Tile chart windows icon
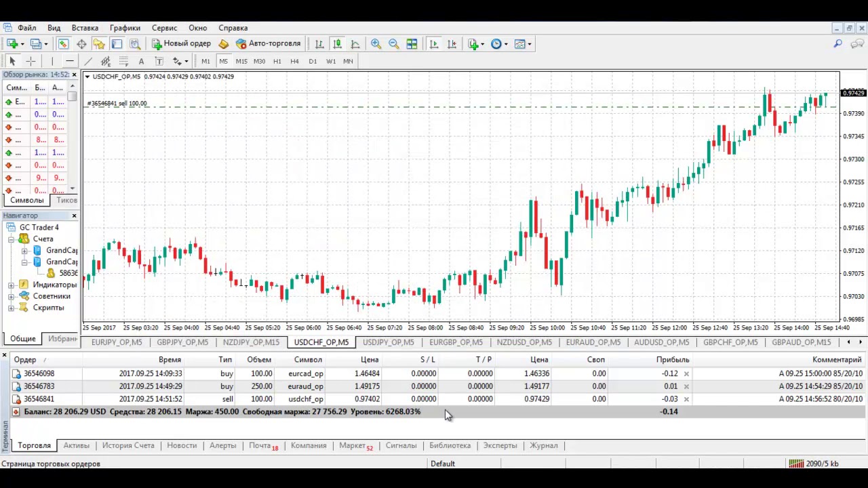868x488 pixels. 412,43
